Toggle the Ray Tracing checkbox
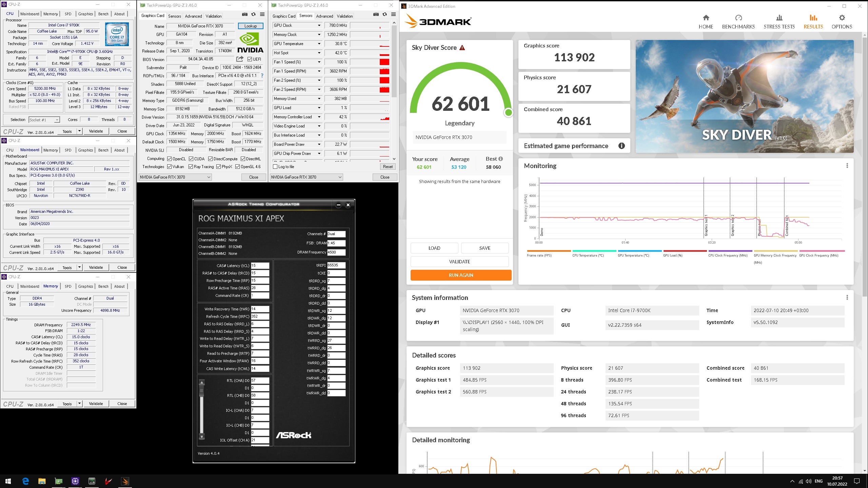This screenshot has width=868, height=488. pyautogui.click(x=191, y=166)
